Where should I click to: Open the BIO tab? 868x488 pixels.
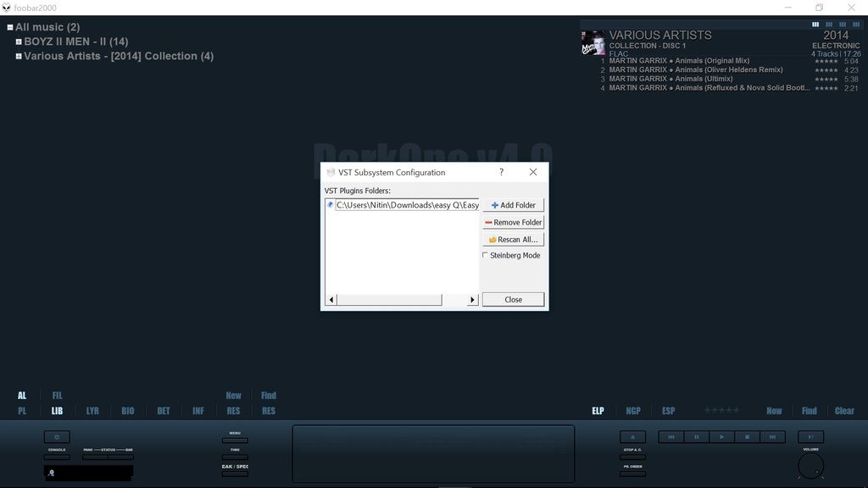point(128,411)
